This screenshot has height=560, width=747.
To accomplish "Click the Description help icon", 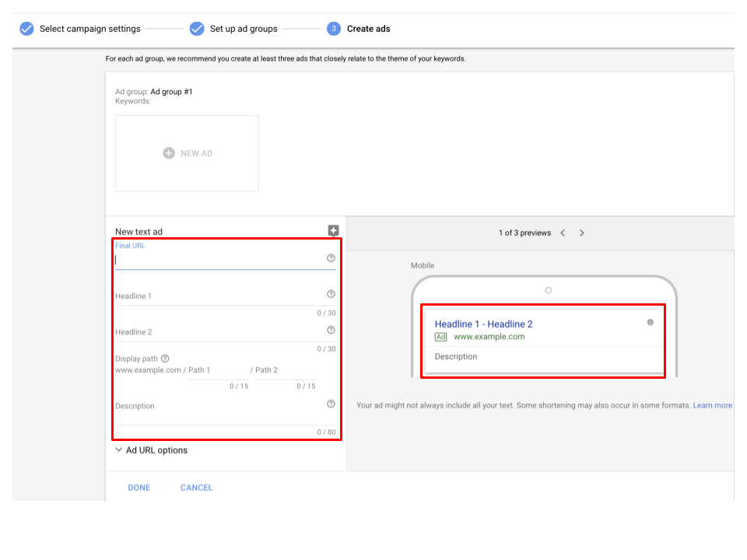I will point(331,404).
